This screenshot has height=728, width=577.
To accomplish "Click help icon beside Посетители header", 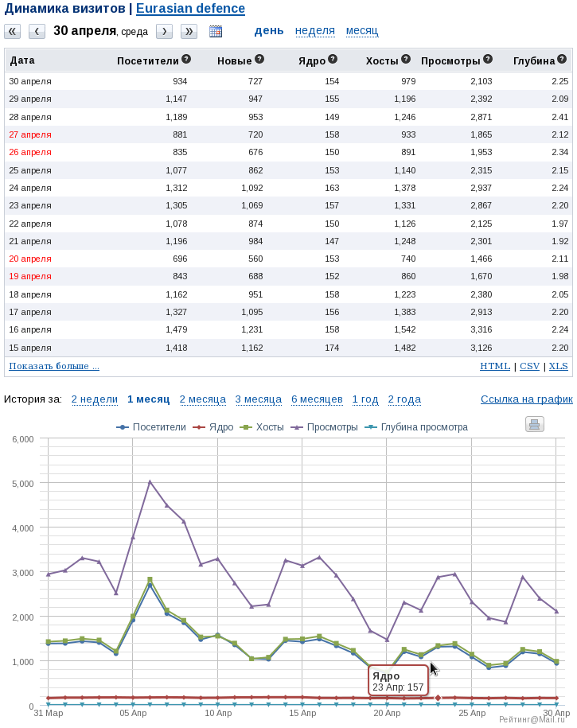I will tap(186, 59).
